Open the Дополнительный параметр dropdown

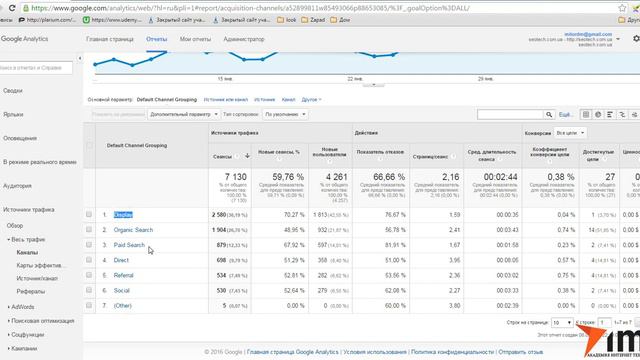point(184,114)
